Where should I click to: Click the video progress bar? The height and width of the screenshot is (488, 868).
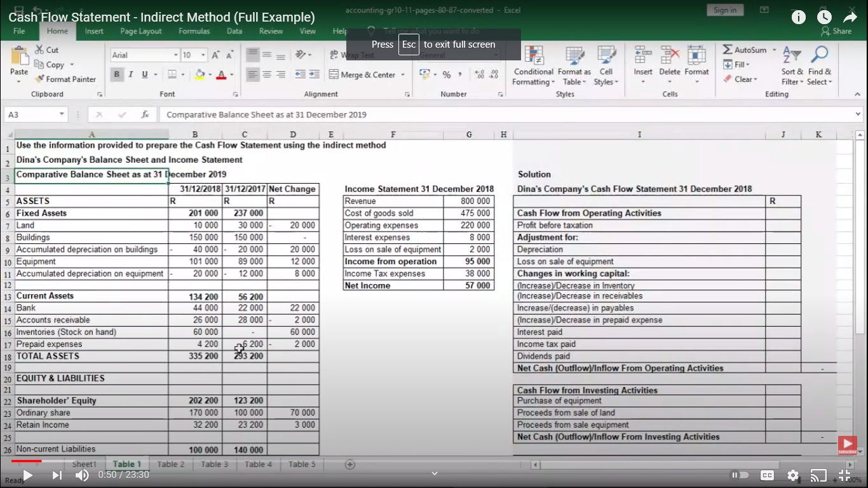(x=254, y=461)
